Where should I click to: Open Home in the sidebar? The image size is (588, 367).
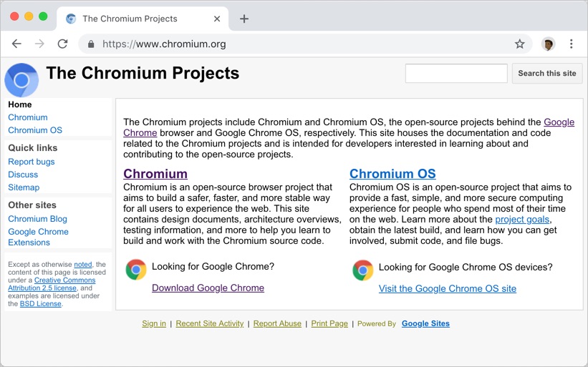point(20,104)
